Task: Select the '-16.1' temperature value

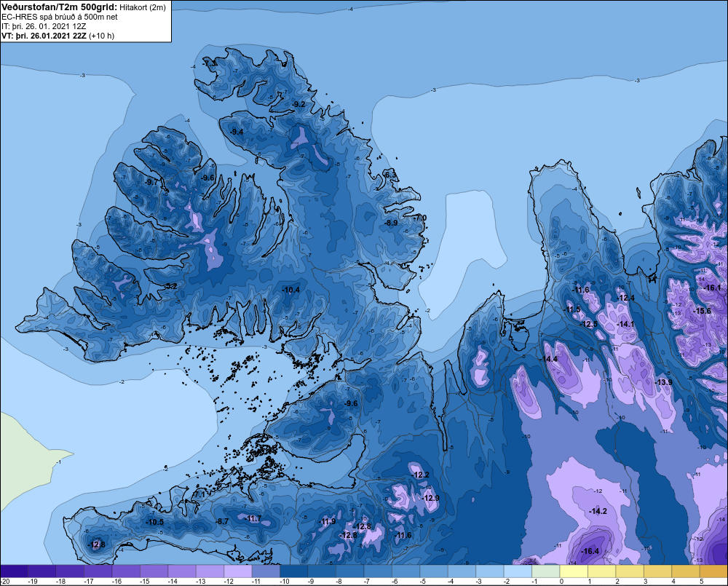Action: click(x=713, y=288)
